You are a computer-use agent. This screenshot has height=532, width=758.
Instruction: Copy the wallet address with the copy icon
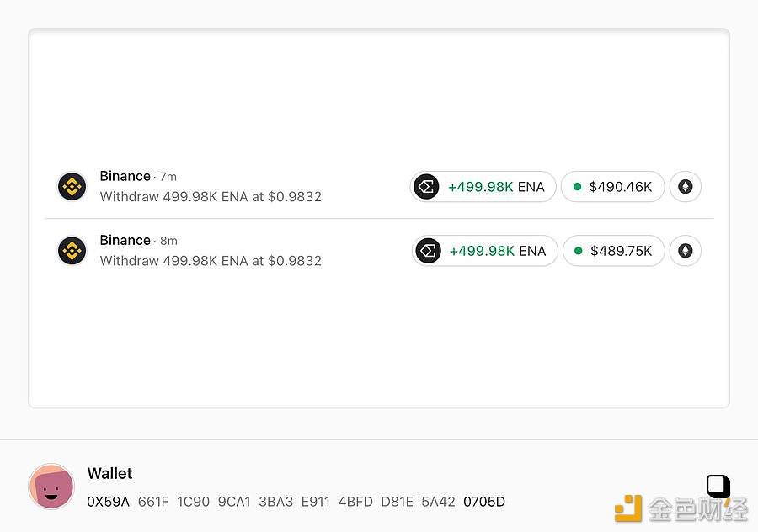coord(717,486)
